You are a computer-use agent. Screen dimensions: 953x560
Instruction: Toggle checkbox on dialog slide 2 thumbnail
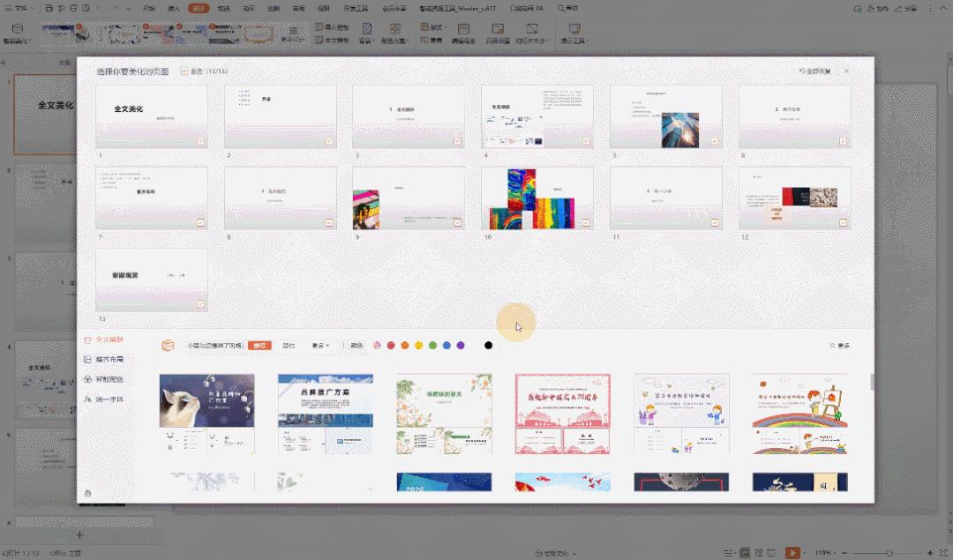point(329,141)
